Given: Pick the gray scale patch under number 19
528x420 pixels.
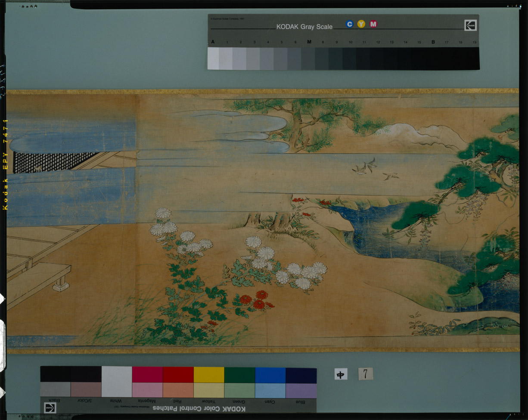Looking at the screenshot, I should pos(473,59).
